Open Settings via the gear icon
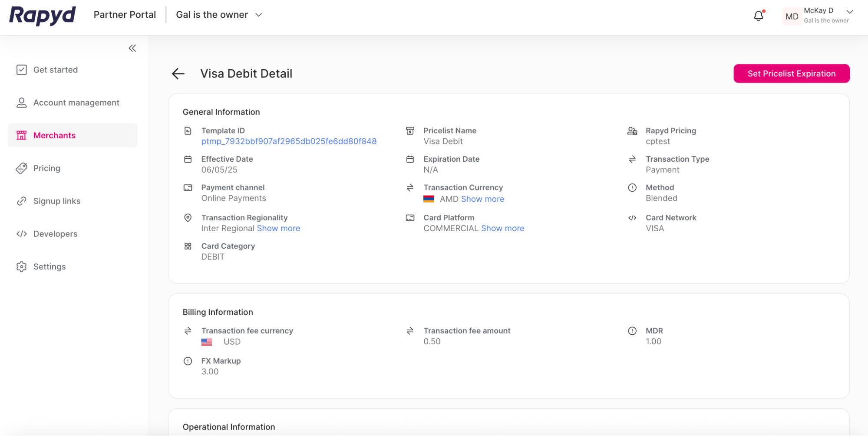The height and width of the screenshot is (436, 868). click(22, 266)
